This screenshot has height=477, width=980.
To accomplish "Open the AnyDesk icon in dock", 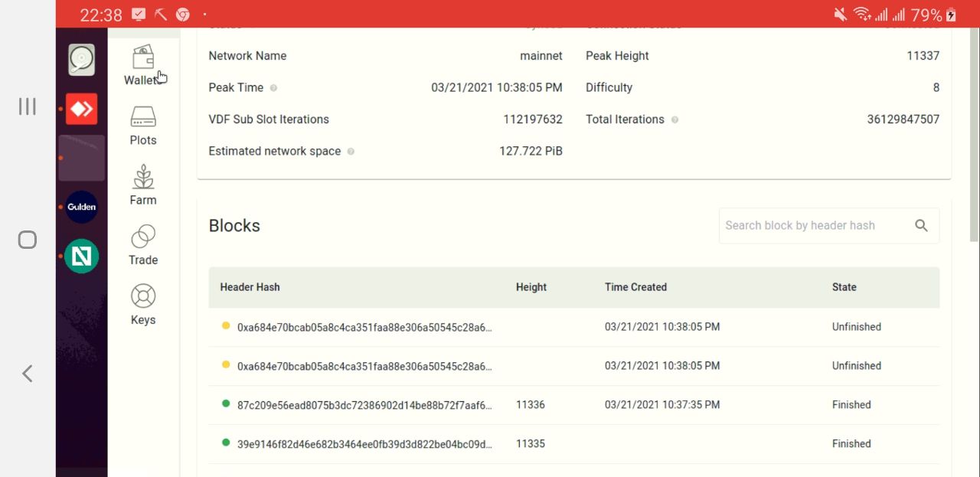I will pos(81,109).
